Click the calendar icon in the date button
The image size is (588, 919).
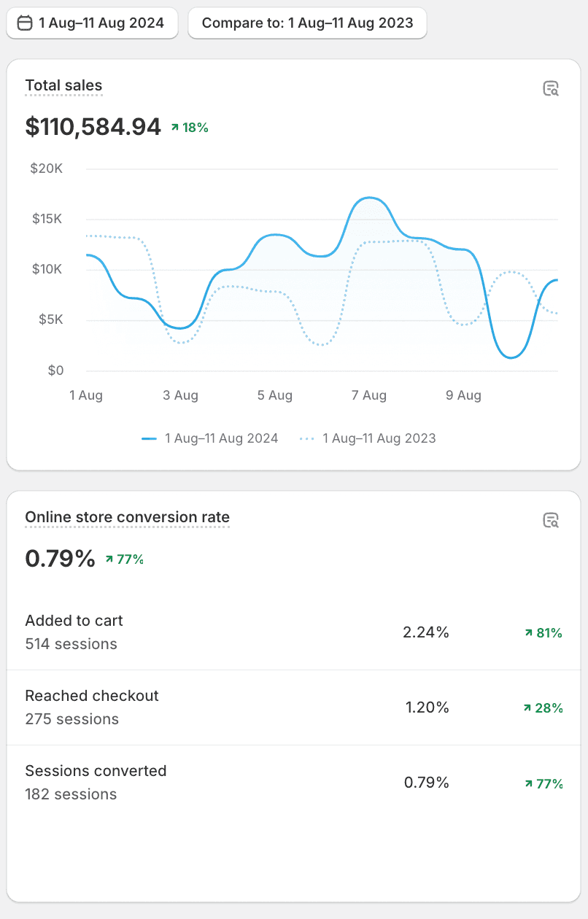tap(25, 23)
